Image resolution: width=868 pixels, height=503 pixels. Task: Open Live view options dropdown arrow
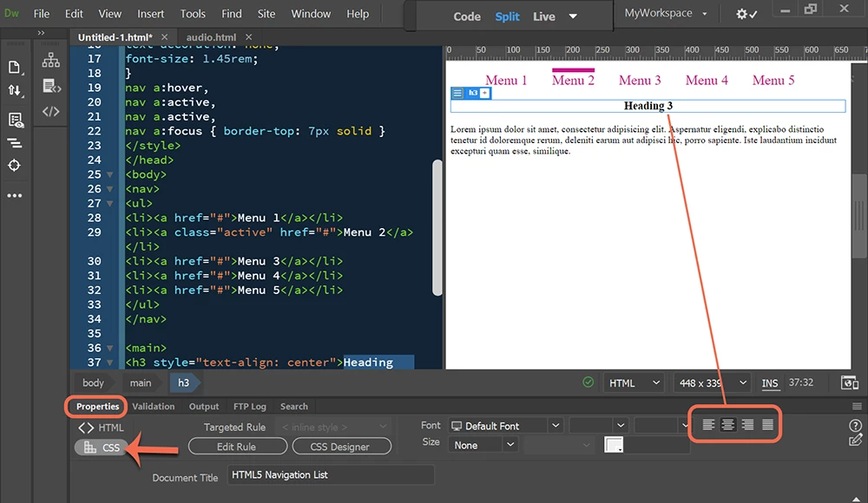tap(573, 16)
